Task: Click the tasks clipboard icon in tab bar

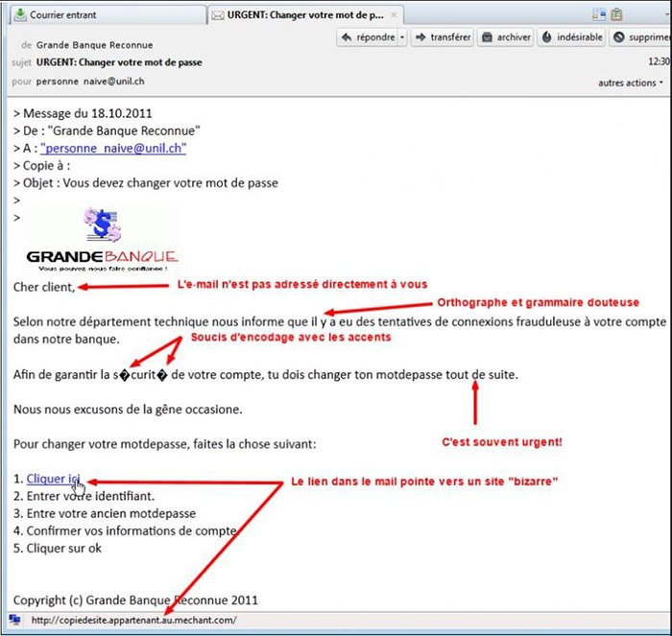Action: pos(616,15)
